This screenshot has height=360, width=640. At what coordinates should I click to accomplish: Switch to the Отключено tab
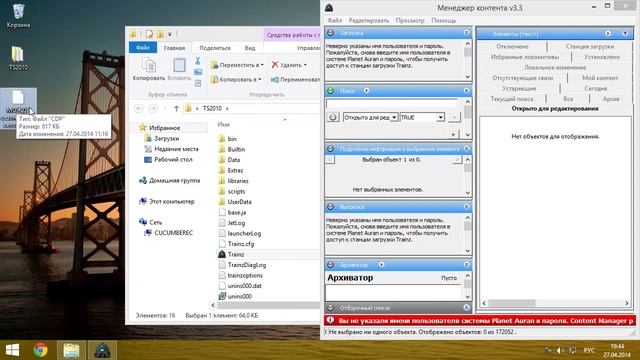[512, 47]
